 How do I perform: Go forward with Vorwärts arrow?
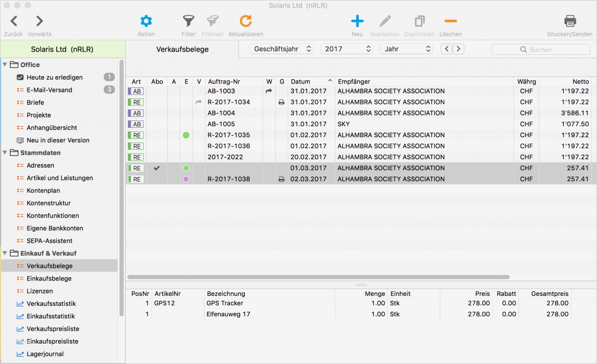point(39,21)
